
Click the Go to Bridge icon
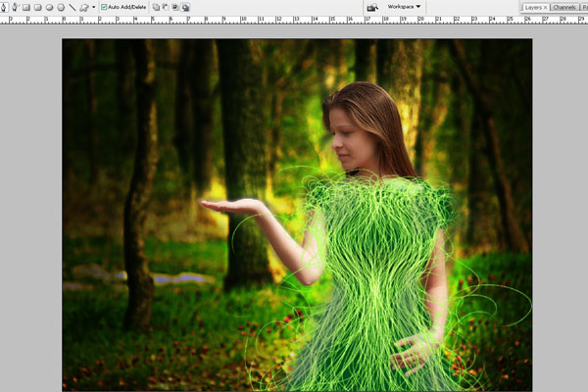pyautogui.click(x=372, y=7)
